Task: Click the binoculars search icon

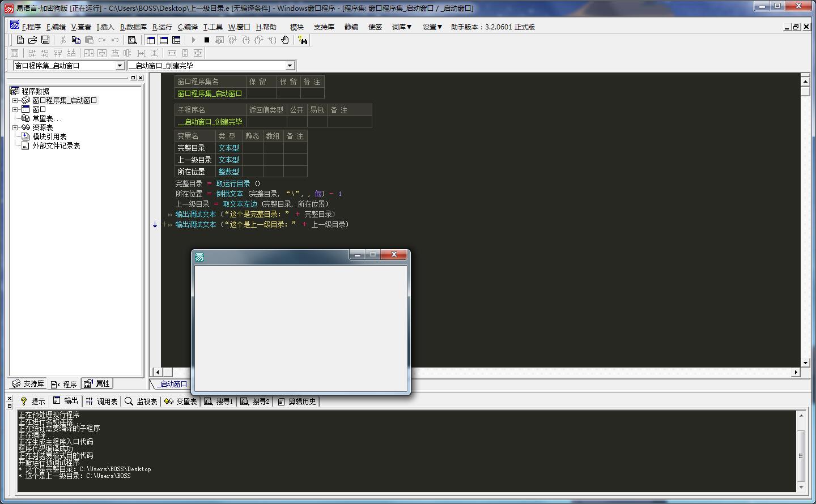Action: tap(303, 40)
